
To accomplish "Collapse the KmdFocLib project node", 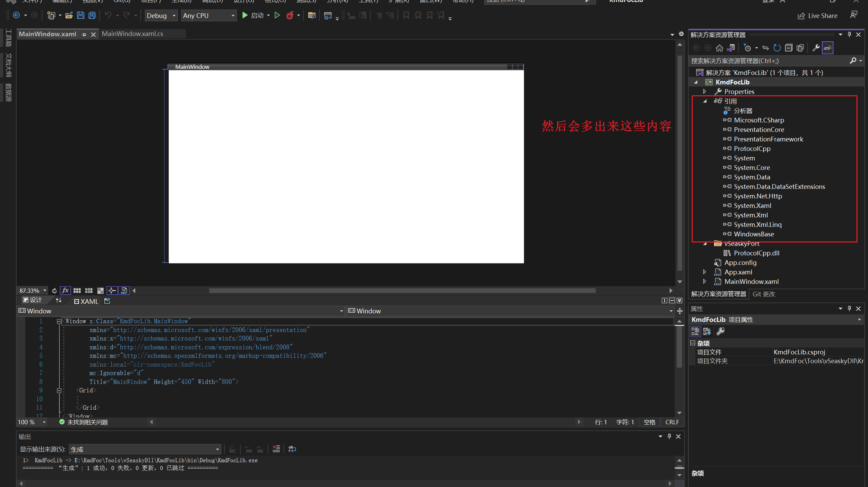I will coord(696,82).
